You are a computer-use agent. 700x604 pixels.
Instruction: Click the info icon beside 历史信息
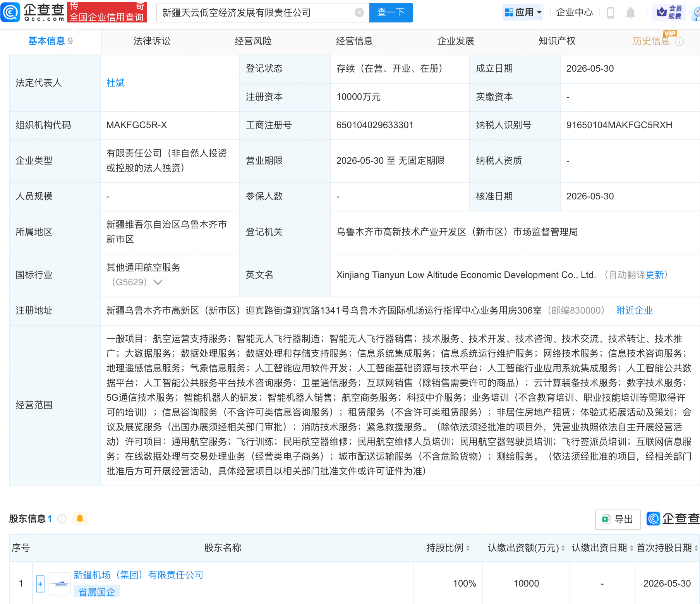click(x=679, y=41)
